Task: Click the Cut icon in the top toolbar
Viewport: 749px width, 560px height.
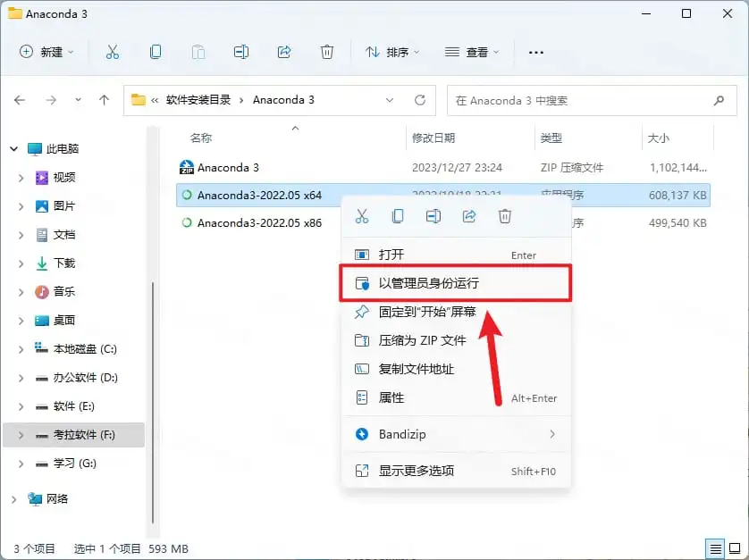Action: [x=113, y=52]
